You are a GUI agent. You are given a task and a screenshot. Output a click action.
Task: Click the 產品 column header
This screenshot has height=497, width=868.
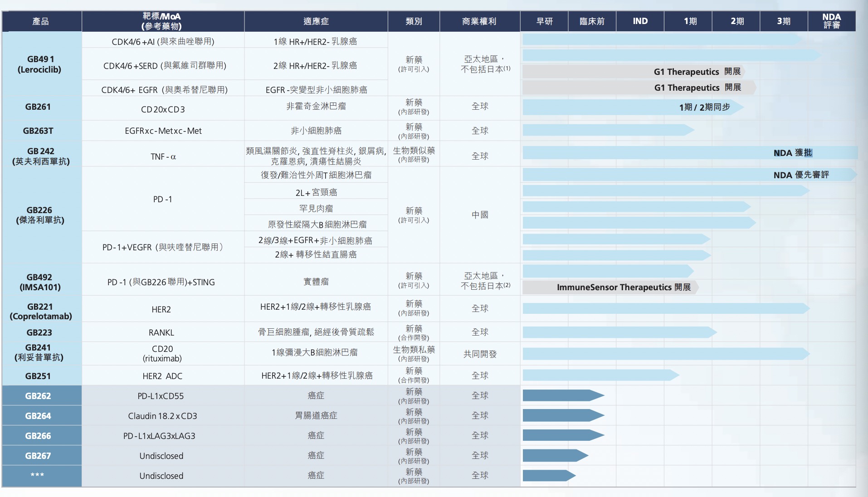tap(42, 21)
